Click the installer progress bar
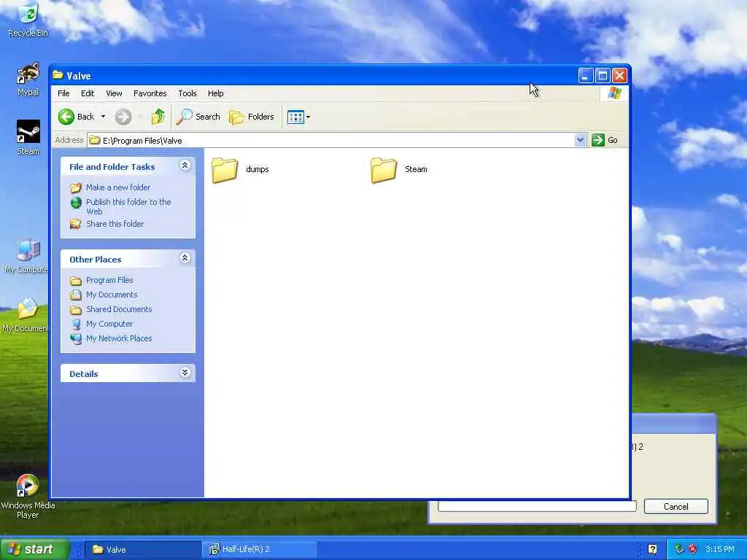Viewport: 747px width, 560px height. (x=537, y=506)
